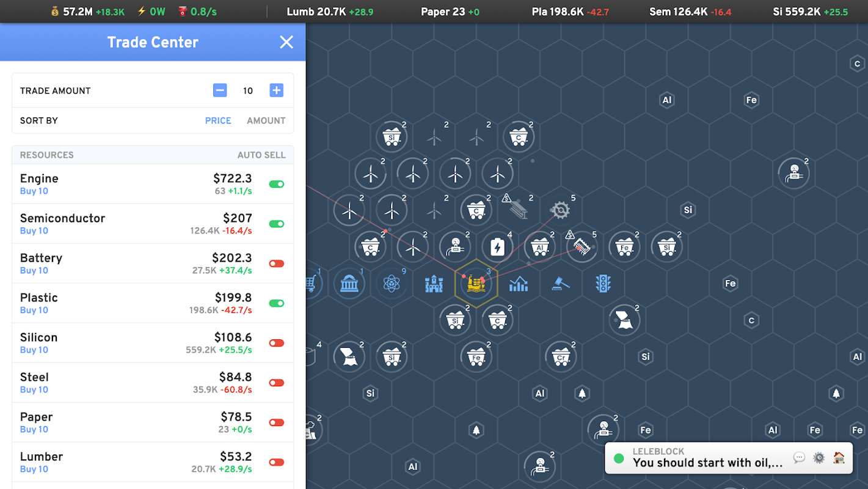Click the home icon in chat box
Viewport: 868px width, 489px height.
pyautogui.click(x=839, y=458)
